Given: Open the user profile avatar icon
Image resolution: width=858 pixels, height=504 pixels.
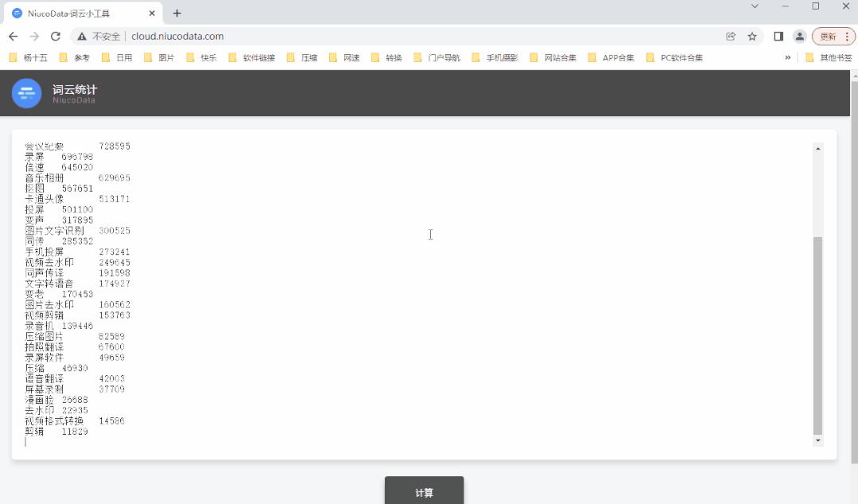Looking at the screenshot, I should pos(799,36).
